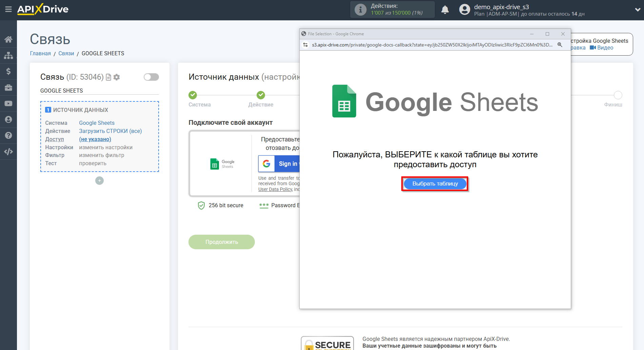
Task: Click the document icon next to Связь title
Action: tap(108, 77)
